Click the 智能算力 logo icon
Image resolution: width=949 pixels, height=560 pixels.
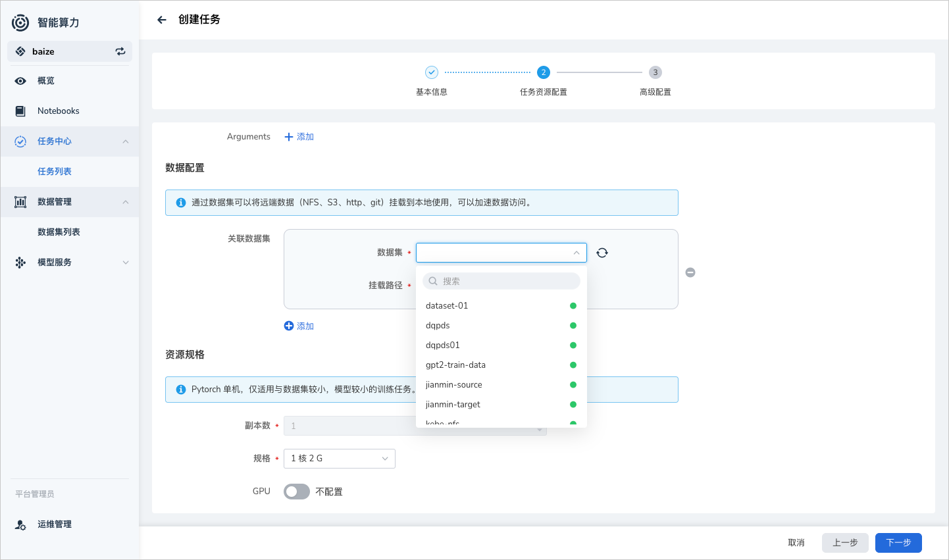pos(20,22)
